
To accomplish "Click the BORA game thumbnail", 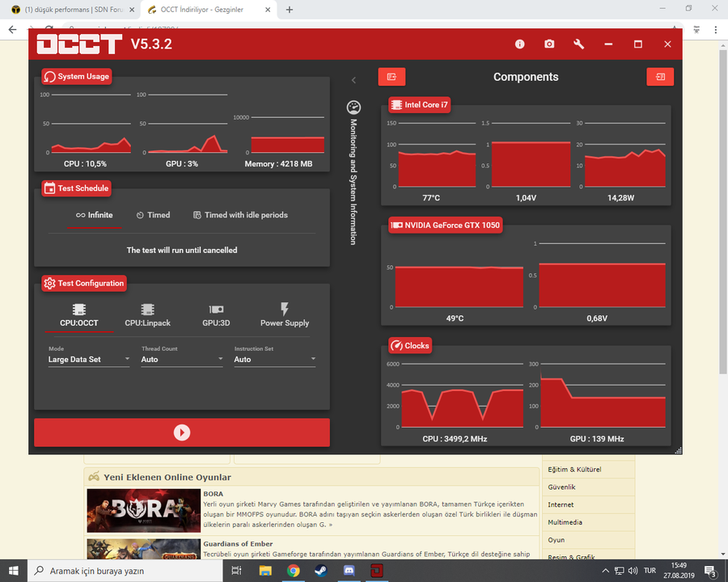I will tap(143, 511).
